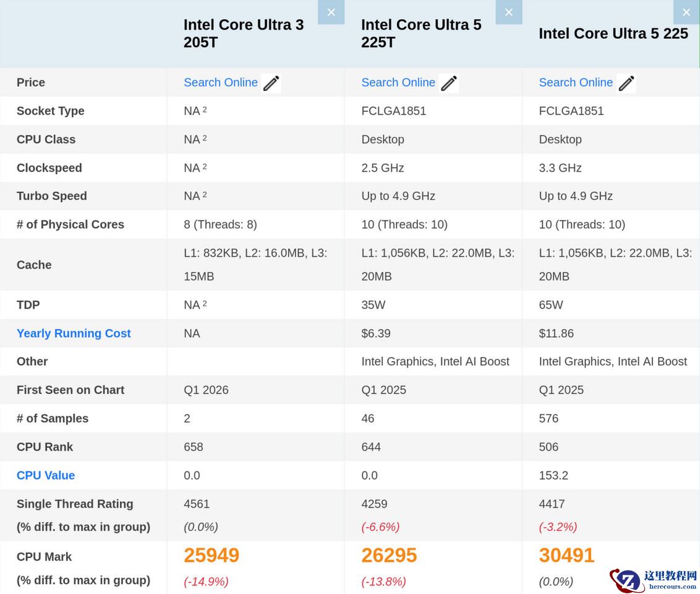Screen dimensions: 700x594
Task: Remove Intel Core Ultra 3 205T column
Action: tap(331, 12)
